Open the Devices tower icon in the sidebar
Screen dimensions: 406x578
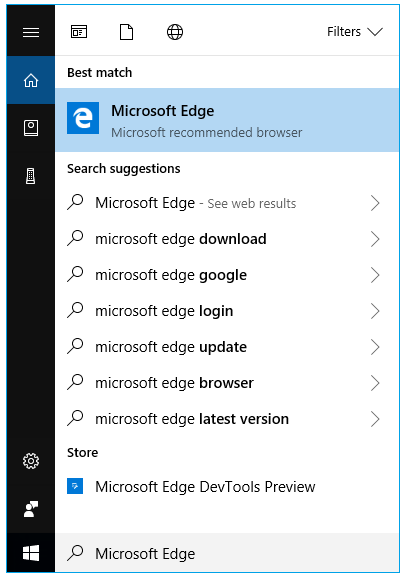pos(31,176)
